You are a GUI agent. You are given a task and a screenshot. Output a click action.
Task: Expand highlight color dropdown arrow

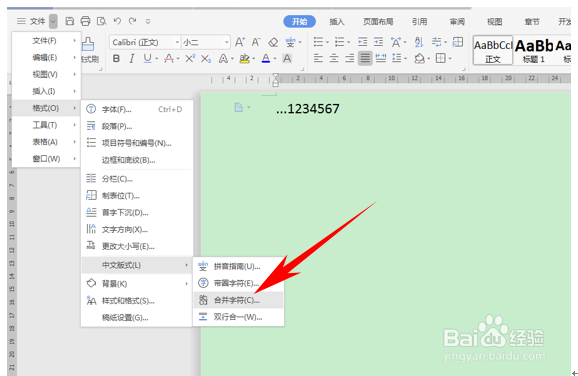pyautogui.click(x=254, y=59)
